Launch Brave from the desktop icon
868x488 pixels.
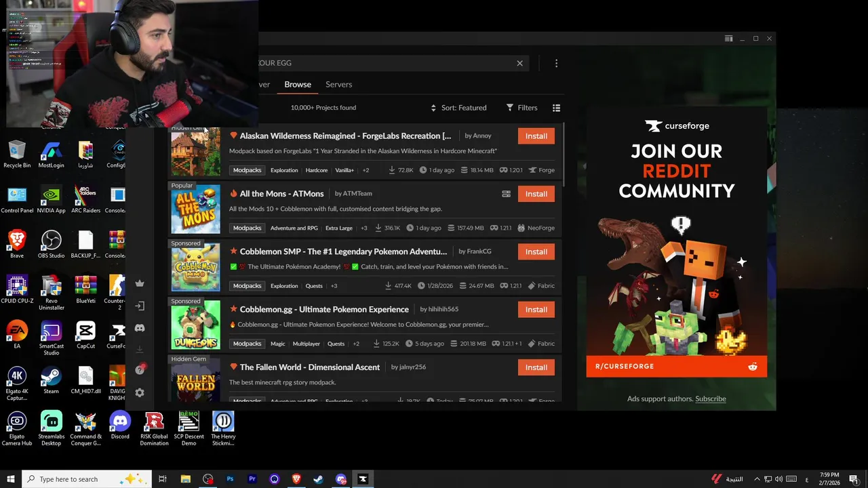click(17, 245)
